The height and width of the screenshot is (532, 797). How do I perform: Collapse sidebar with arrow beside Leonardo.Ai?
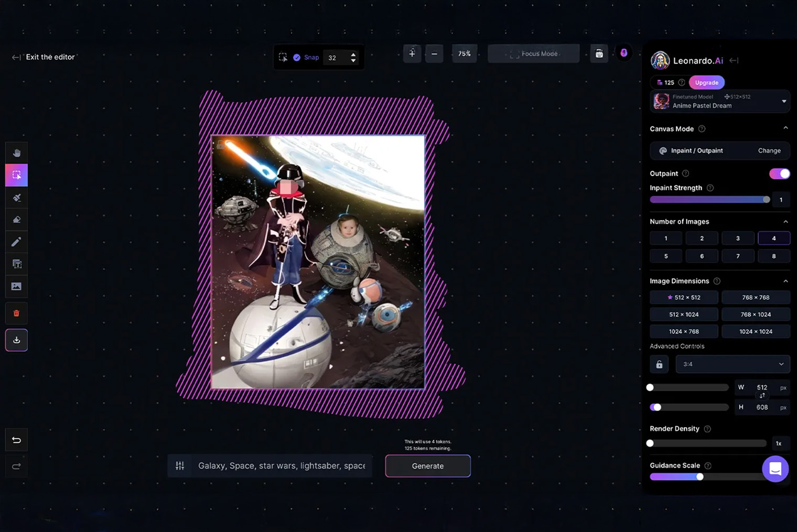pos(734,61)
